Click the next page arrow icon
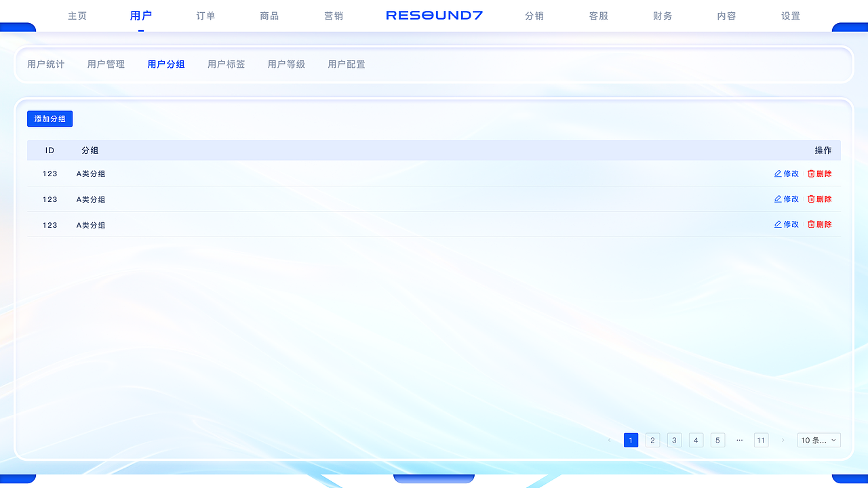 click(783, 440)
